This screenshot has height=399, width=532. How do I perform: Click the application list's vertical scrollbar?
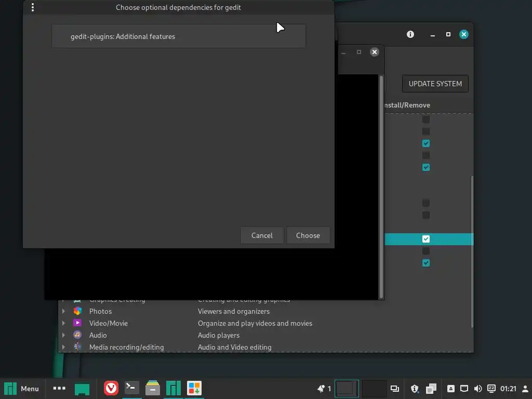(x=472, y=251)
